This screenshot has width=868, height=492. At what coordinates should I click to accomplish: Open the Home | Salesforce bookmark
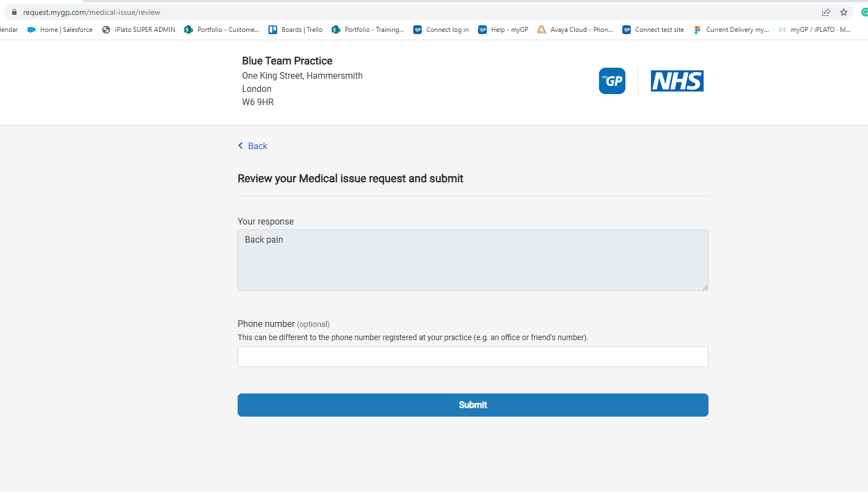(x=60, y=30)
